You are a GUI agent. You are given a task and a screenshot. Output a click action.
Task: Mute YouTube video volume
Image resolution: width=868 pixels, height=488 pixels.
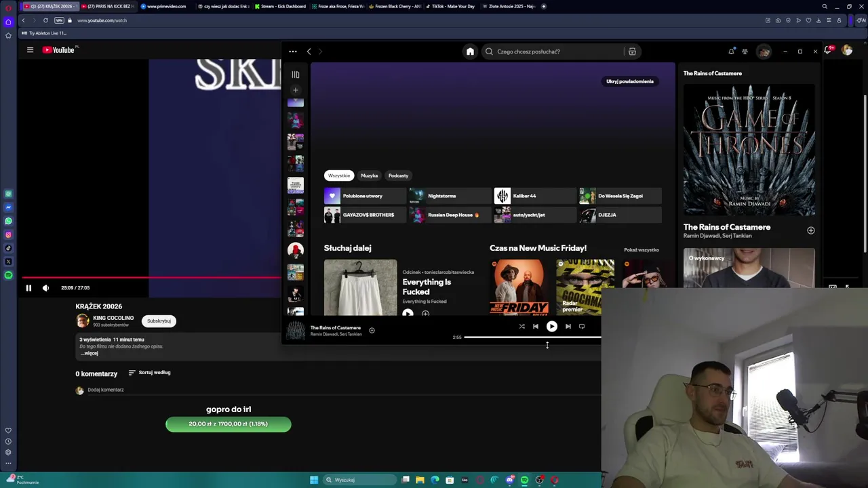45,288
